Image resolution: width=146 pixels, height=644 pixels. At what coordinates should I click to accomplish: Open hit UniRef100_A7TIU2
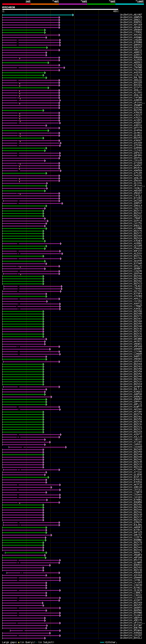[131, 472]
